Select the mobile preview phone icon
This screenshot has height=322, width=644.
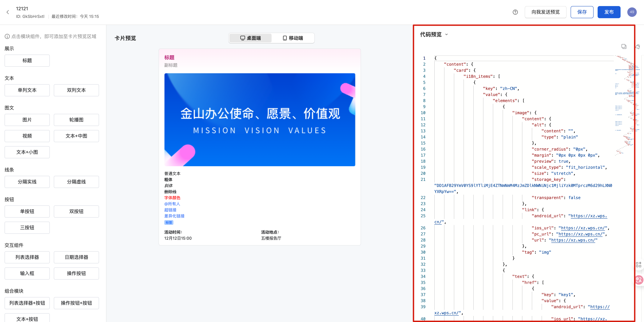(x=285, y=38)
